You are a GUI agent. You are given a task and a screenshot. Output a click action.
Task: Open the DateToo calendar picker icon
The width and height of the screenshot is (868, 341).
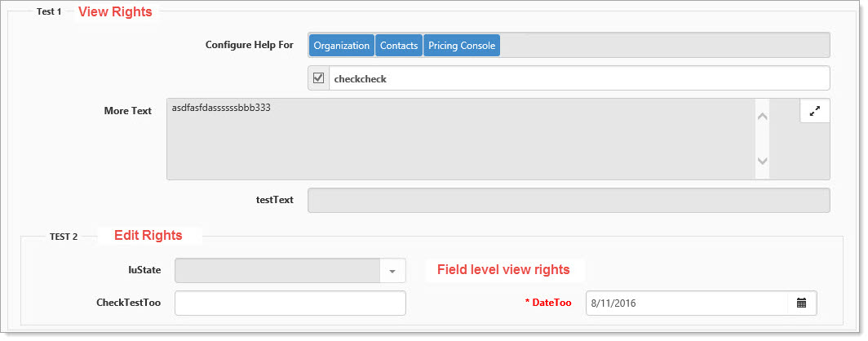pyautogui.click(x=801, y=303)
